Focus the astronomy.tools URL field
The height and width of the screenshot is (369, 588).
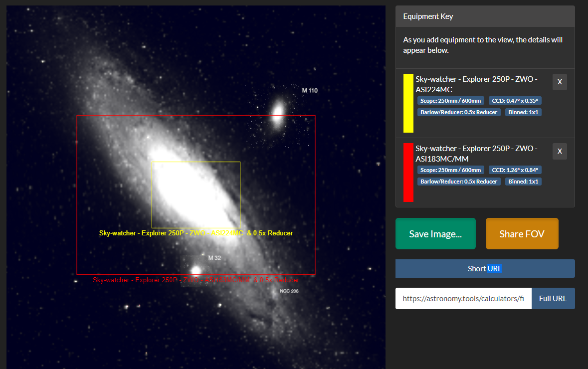coord(463,299)
